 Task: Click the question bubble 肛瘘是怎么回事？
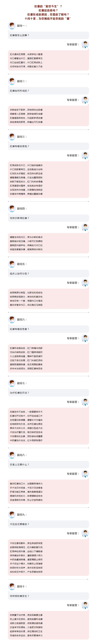(x=49, y=35)
